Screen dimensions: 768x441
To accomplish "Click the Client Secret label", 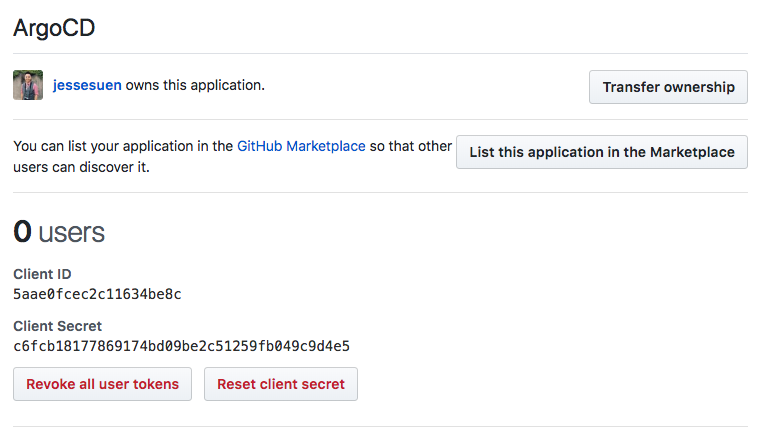I will [57, 326].
